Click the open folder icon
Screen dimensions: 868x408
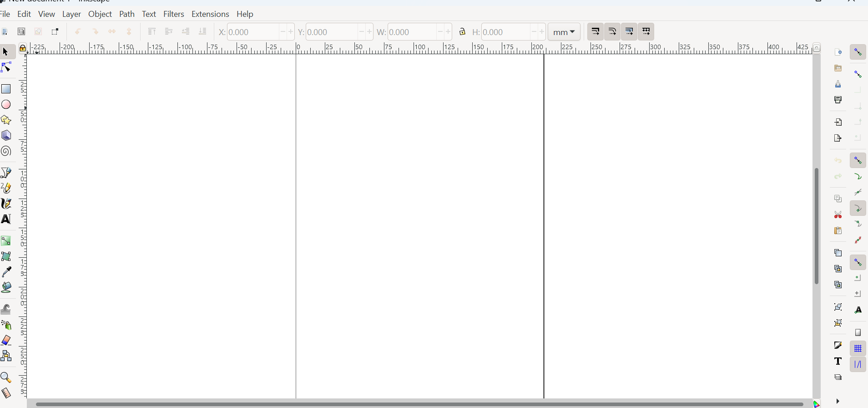838,68
